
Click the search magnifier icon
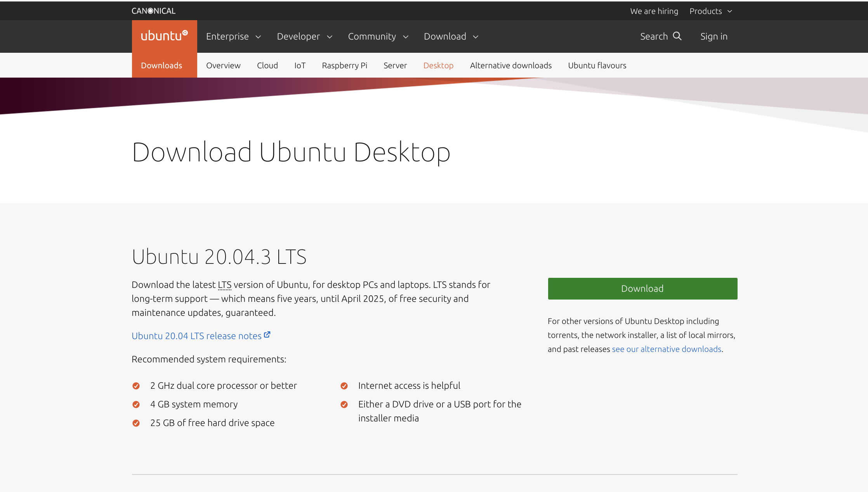(x=677, y=36)
